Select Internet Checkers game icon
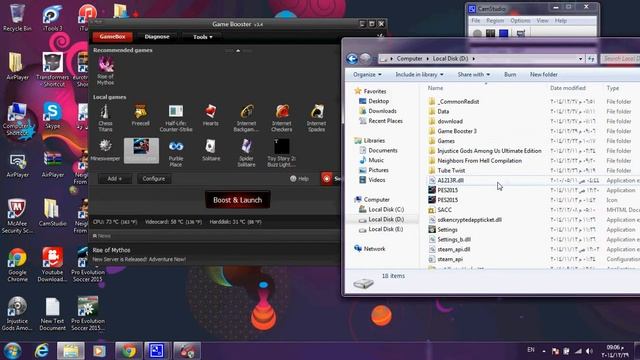640x360 pixels. point(282,118)
